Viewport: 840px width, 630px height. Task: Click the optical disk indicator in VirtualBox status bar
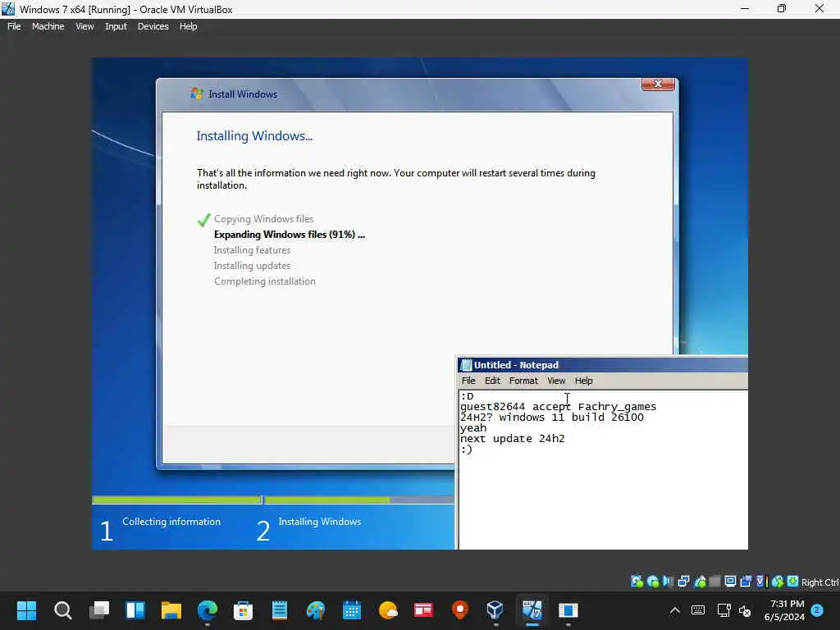652,582
